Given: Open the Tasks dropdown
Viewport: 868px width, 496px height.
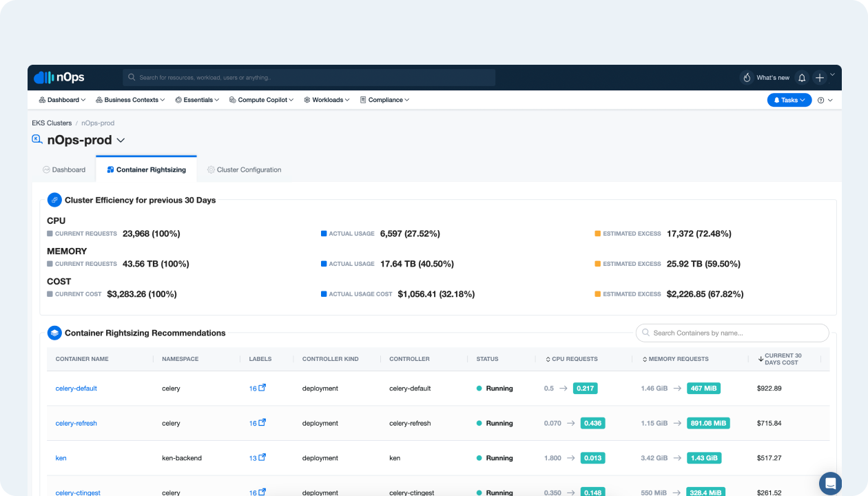Looking at the screenshot, I should 789,100.
